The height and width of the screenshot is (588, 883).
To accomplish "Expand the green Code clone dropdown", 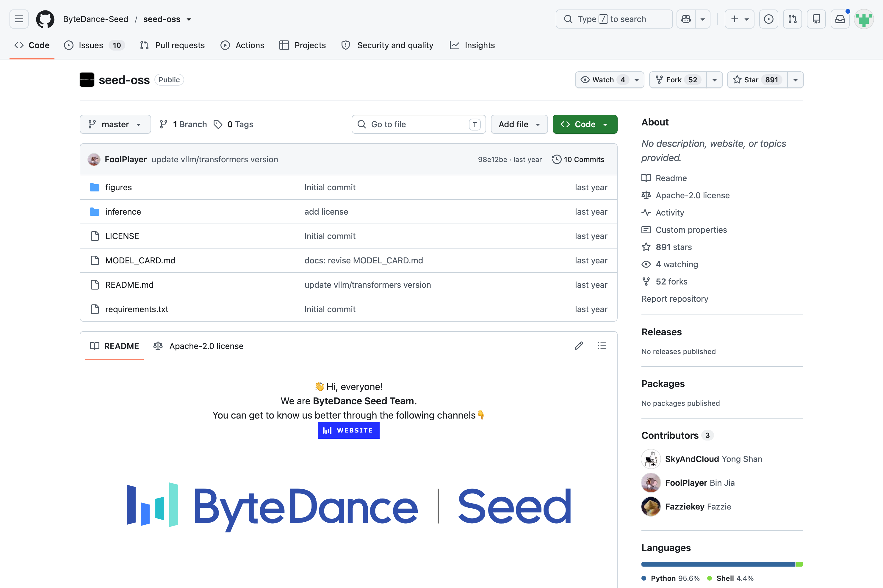I will pos(585,124).
